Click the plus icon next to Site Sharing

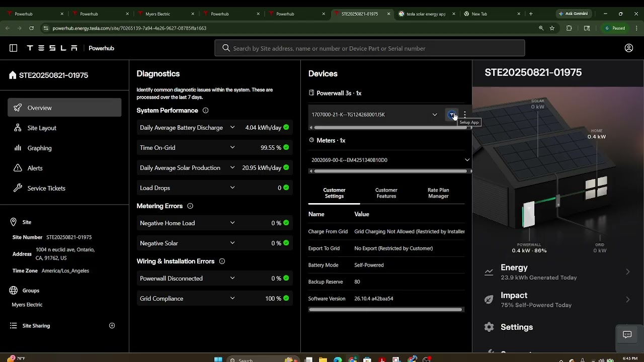coord(112,326)
